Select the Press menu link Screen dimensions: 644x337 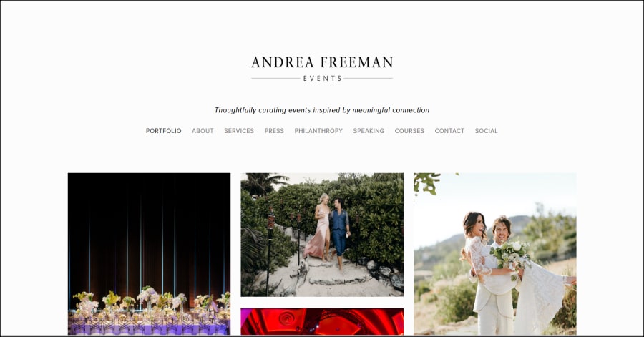pos(274,131)
